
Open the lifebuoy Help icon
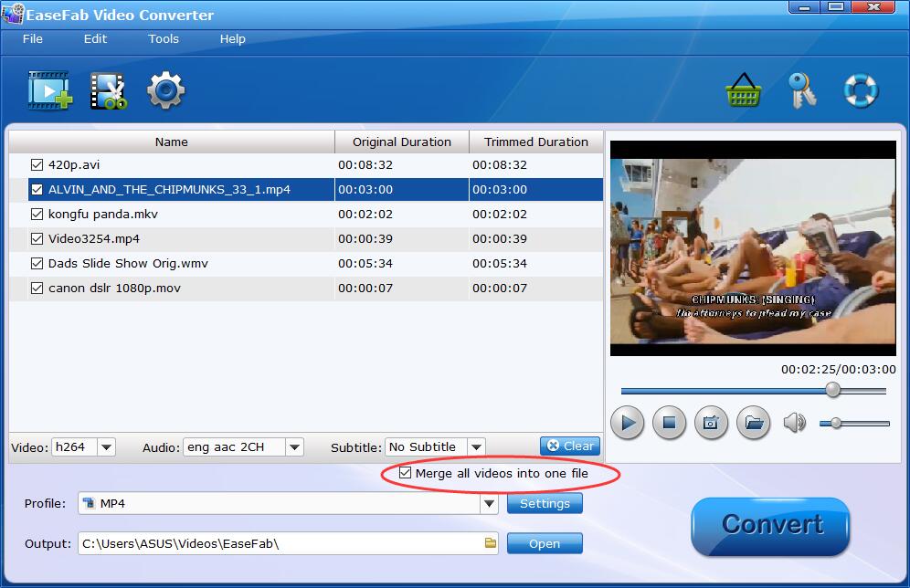pos(861,90)
